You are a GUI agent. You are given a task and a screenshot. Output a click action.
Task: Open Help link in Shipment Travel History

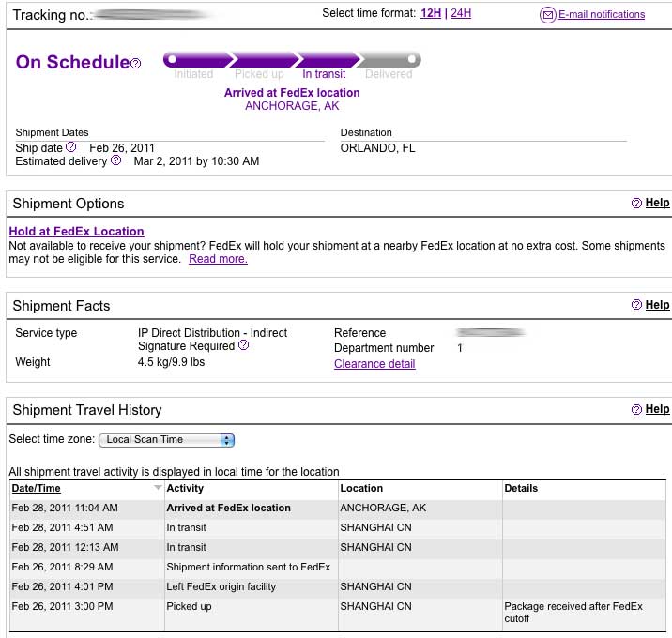(657, 409)
